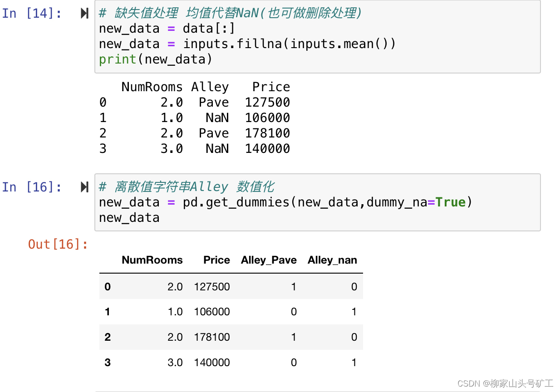Select row index 3 in output table

pyautogui.click(x=108, y=363)
